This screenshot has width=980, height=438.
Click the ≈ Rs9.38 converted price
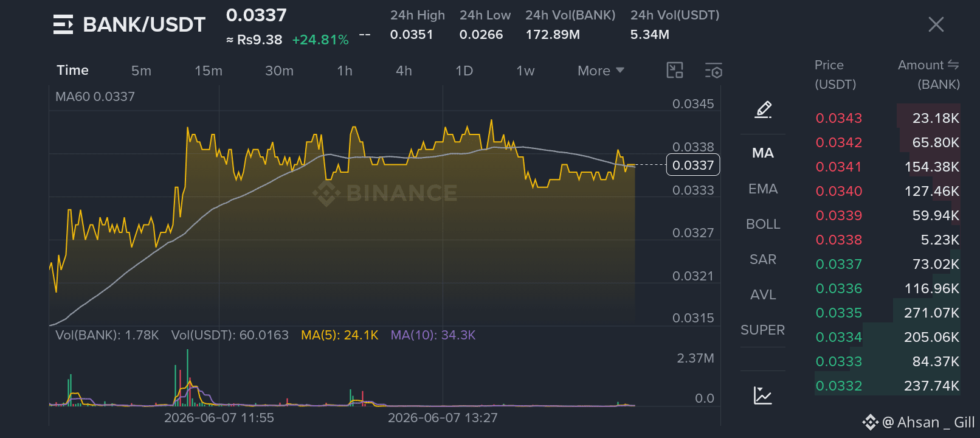254,40
